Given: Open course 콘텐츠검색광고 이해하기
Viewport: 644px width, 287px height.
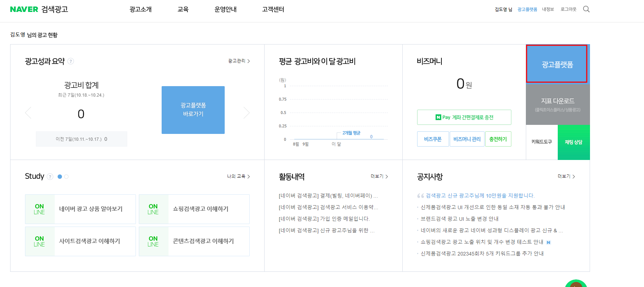Looking at the screenshot, I should [194, 241].
